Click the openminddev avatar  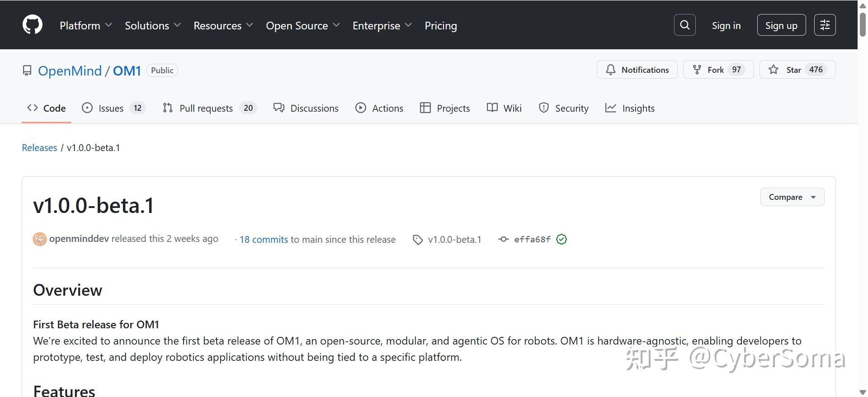40,239
